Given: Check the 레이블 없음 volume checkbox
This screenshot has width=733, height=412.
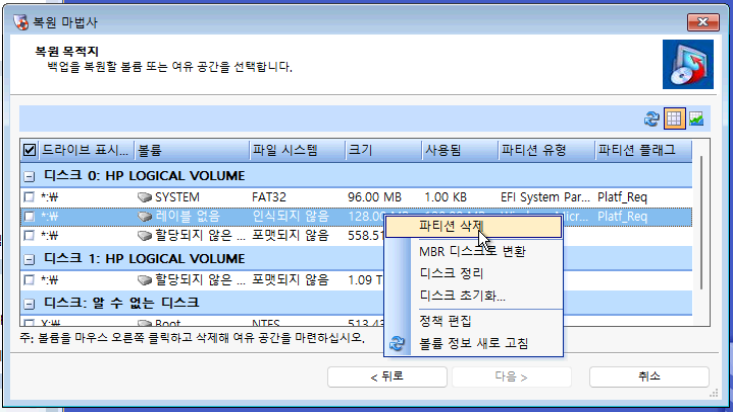Looking at the screenshot, I should (x=29, y=217).
